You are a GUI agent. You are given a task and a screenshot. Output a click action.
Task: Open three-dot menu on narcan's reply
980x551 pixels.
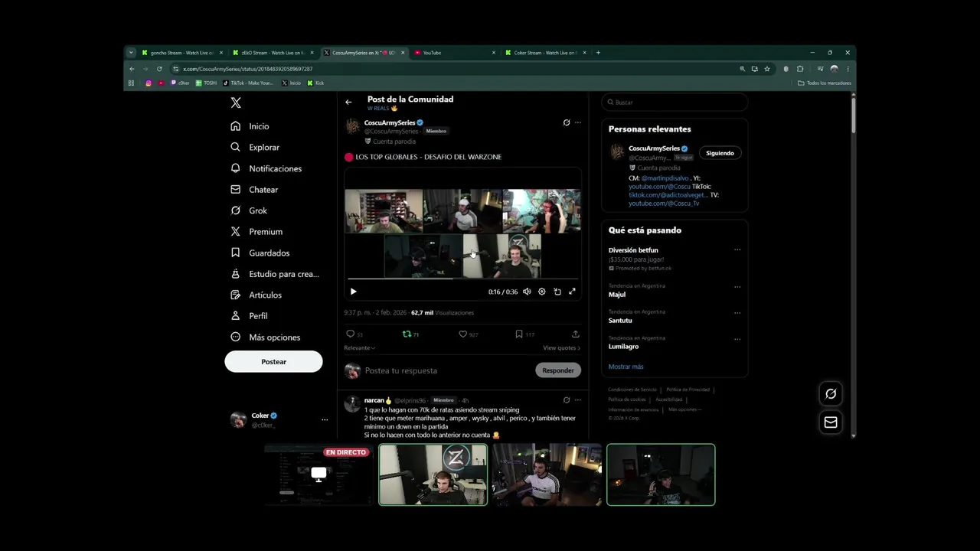pyautogui.click(x=578, y=399)
